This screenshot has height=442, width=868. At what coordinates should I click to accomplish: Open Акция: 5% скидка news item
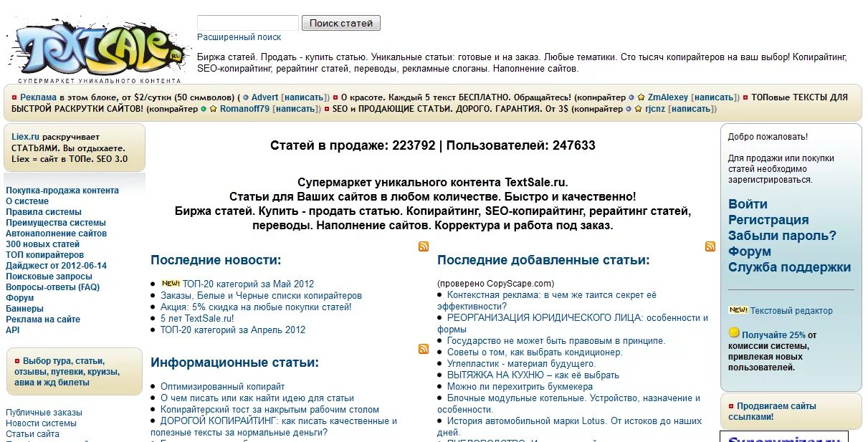[x=256, y=307]
